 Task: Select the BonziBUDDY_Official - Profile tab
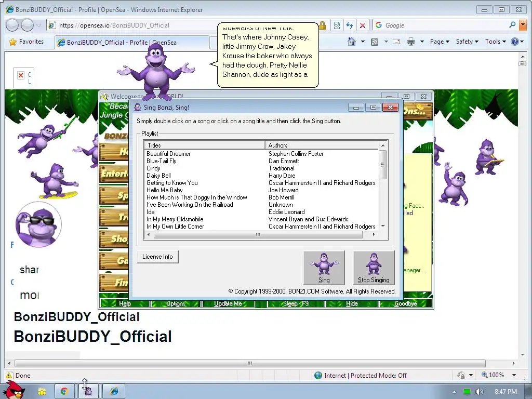pos(131,43)
